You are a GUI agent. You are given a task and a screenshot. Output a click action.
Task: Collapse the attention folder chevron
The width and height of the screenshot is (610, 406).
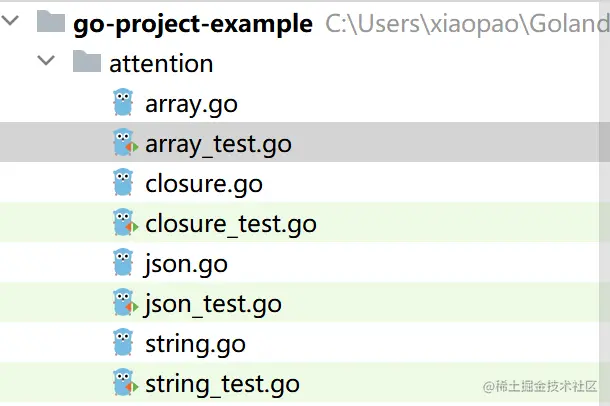(46, 62)
